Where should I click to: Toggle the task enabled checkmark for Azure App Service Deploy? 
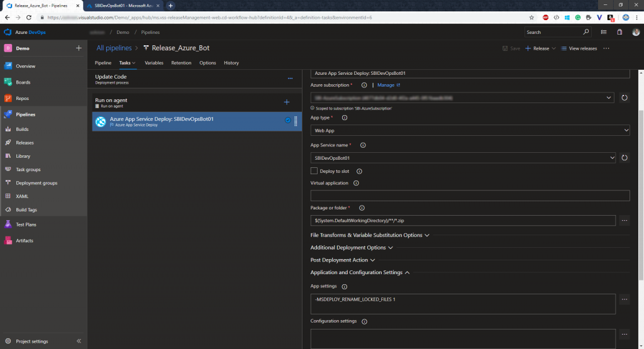click(x=288, y=120)
